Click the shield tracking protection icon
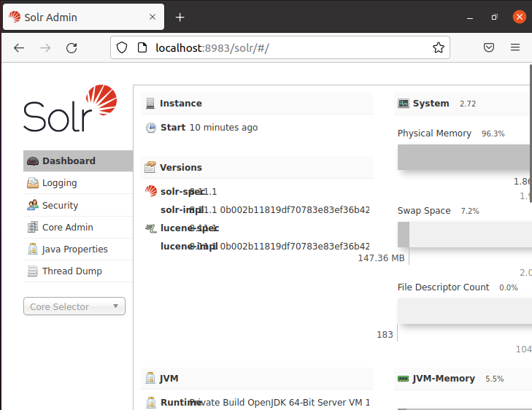This screenshot has width=532, height=410. pyautogui.click(x=122, y=48)
